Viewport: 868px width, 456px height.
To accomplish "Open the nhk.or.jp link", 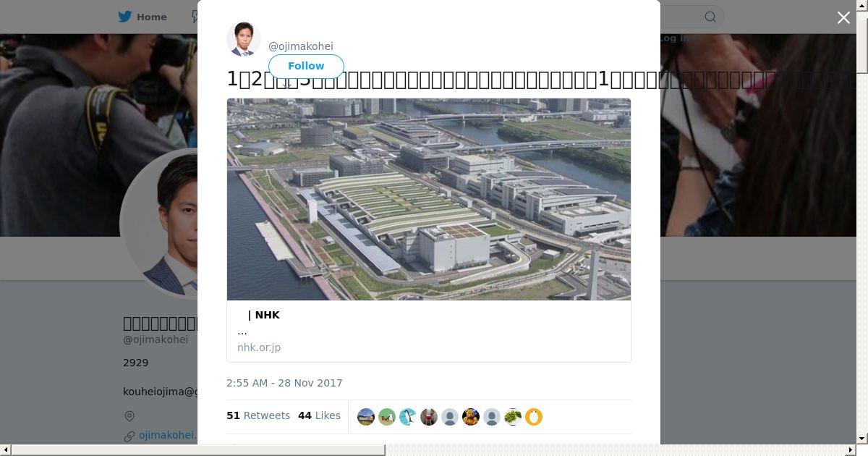I will 259,347.
